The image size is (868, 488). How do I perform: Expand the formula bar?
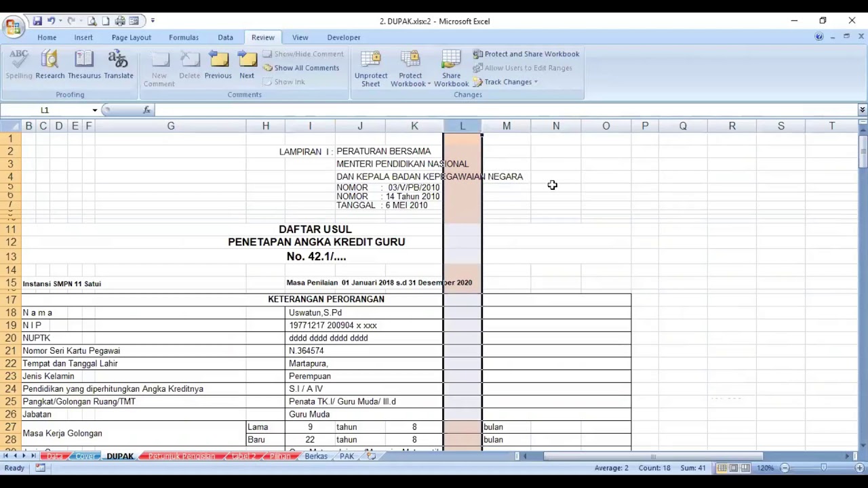tap(862, 110)
